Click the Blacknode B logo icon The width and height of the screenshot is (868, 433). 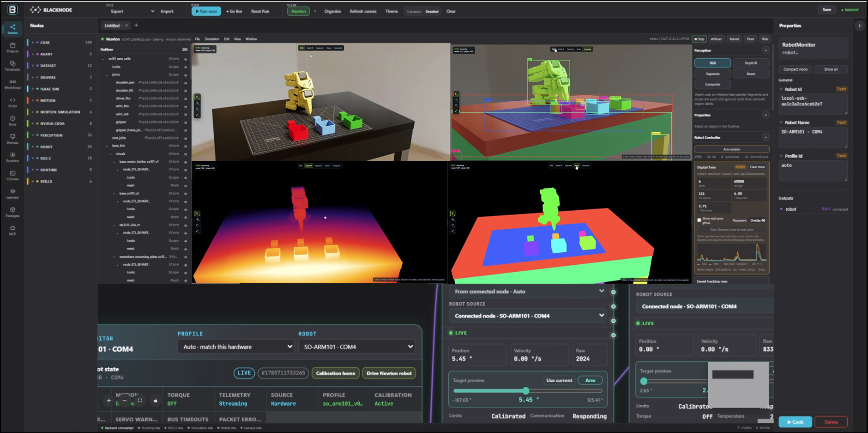click(12, 9)
